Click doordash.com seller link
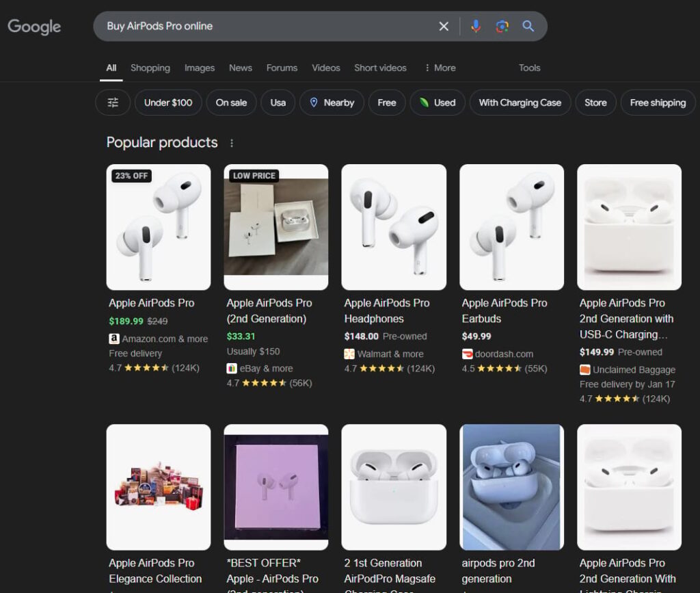700x593 pixels. click(x=498, y=354)
